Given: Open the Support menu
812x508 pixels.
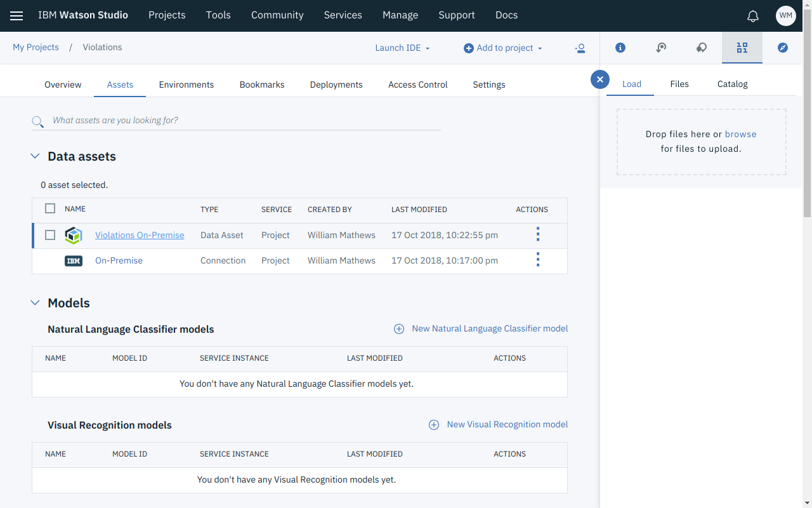Looking at the screenshot, I should [x=457, y=15].
